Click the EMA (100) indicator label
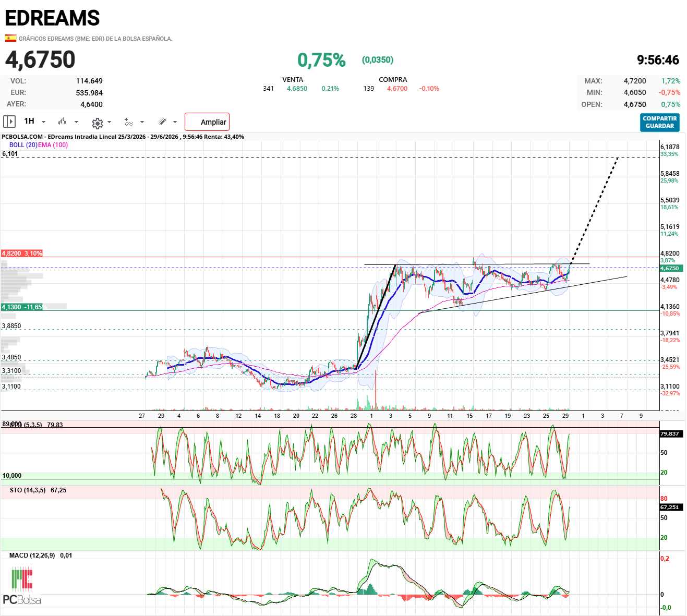Image resolution: width=687 pixels, height=616 pixels. click(53, 145)
